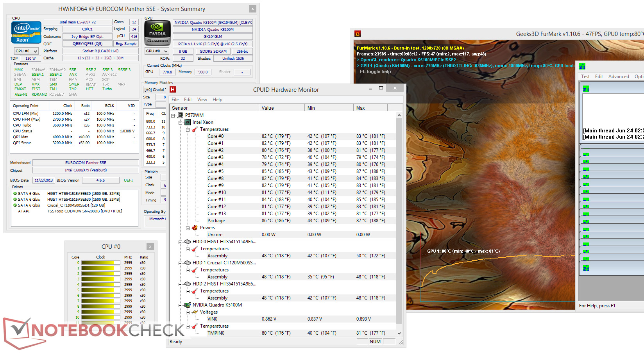
Task: Open View menu in Hardware Monitor
Action: pyautogui.click(x=202, y=100)
